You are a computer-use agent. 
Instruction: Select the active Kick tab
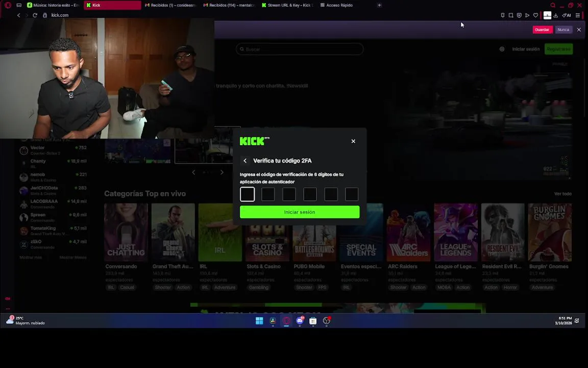click(112, 5)
